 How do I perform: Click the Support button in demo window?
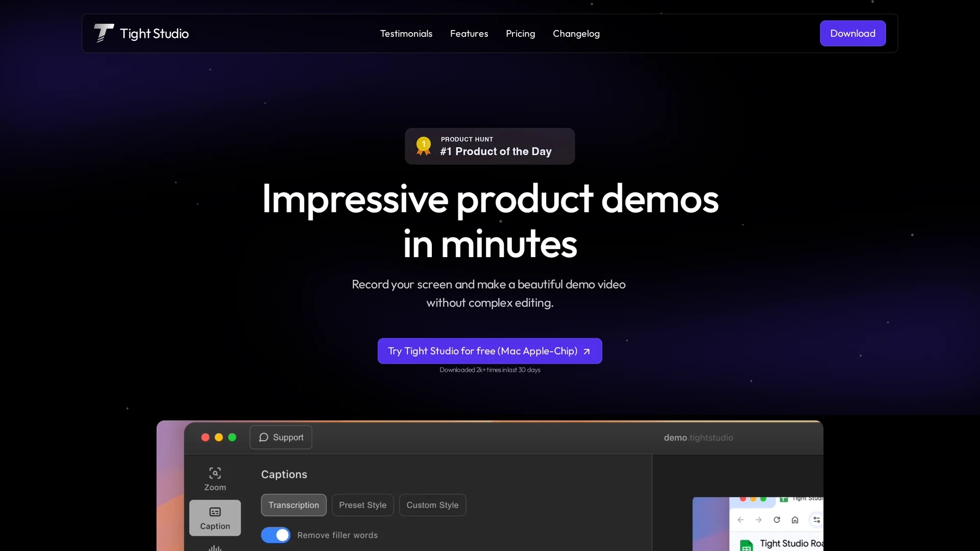pos(281,437)
